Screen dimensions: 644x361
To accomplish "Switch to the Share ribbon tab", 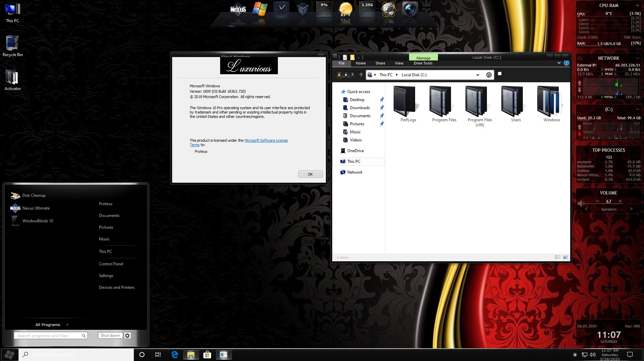I will (380, 63).
